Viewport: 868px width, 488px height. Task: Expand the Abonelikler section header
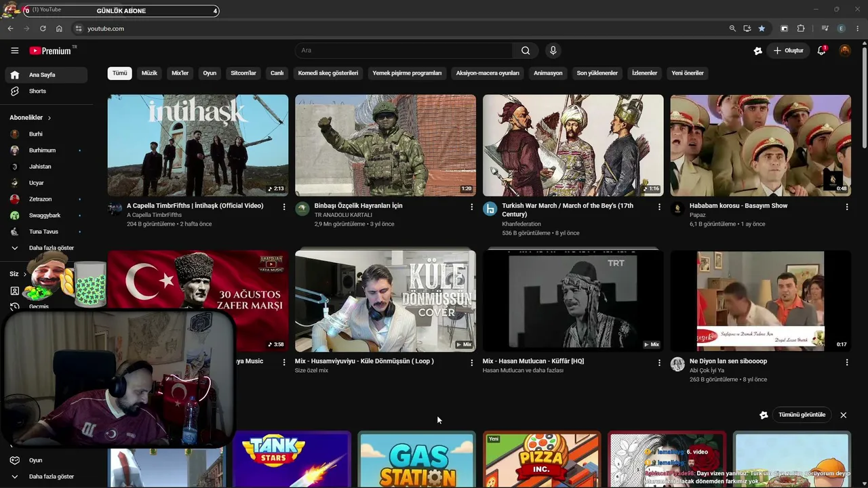click(31, 118)
